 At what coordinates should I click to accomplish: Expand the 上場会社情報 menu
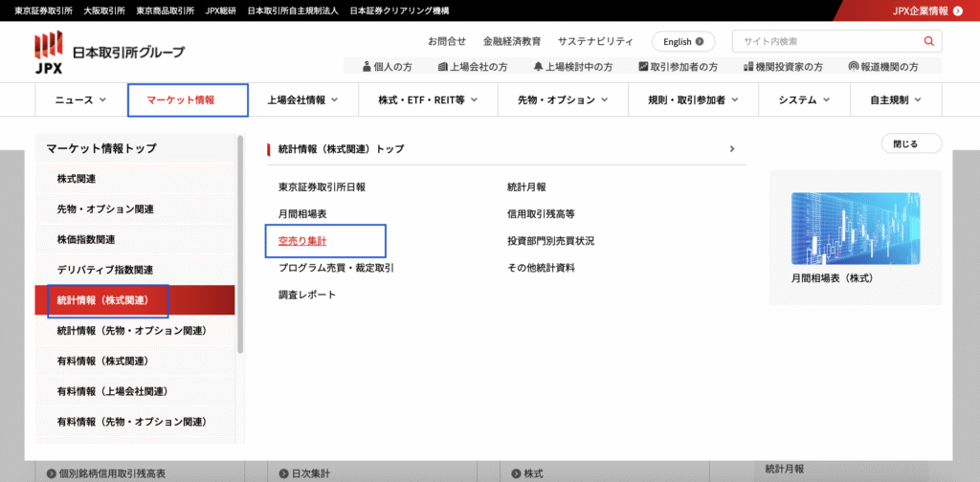(302, 99)
